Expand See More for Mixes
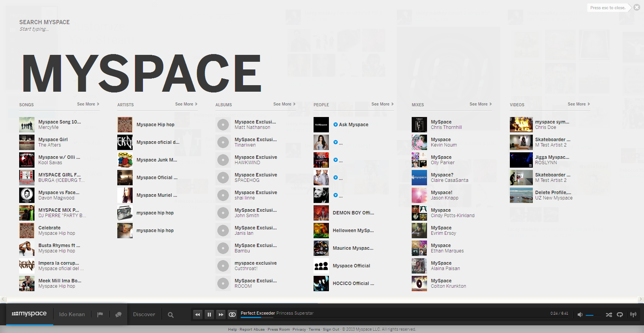This screenshot has width=644, height=333. pos(481,104)
